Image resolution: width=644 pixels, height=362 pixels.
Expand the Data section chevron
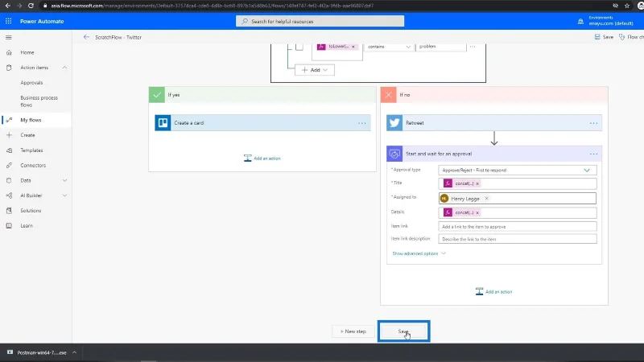coord(64,180)
